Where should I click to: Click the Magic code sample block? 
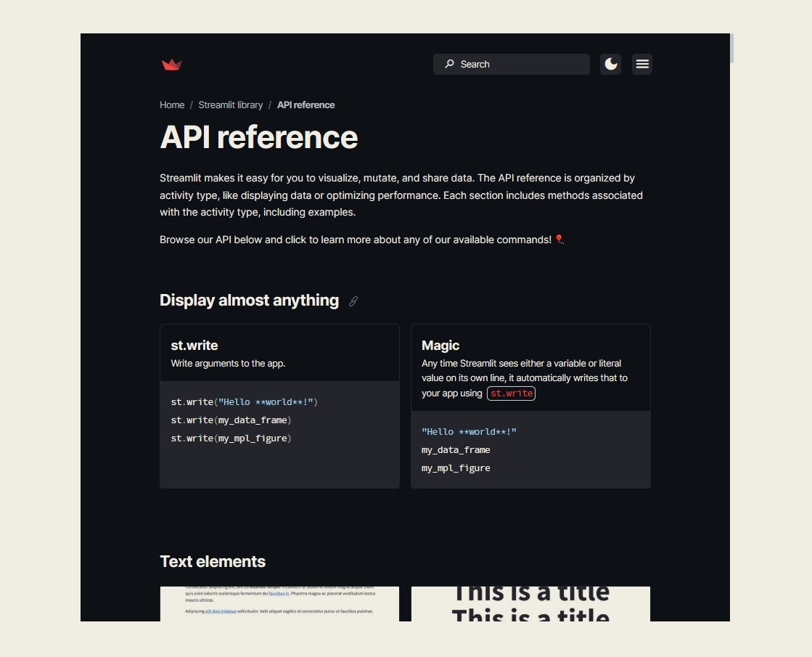pyautogui.click(x=530, y=450)
